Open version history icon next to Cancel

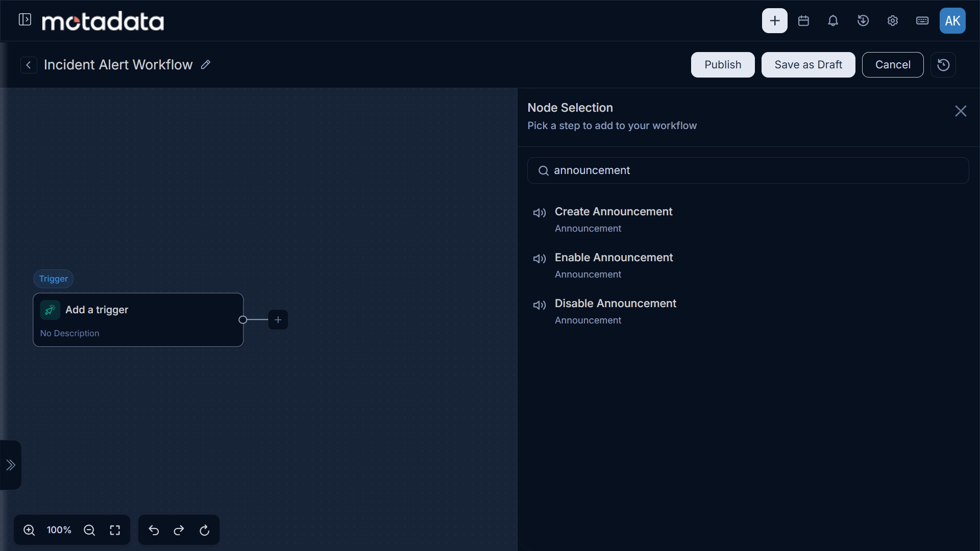[x=943, y=65]
